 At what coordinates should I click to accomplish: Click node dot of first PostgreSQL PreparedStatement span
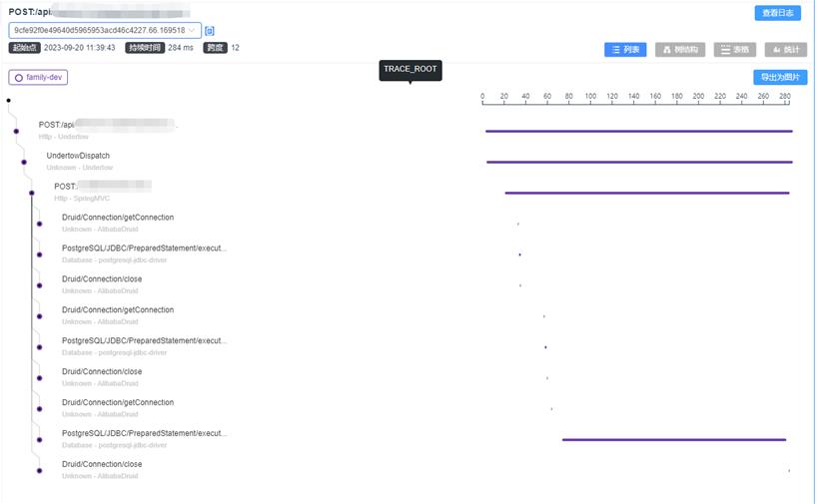point(39,254)
